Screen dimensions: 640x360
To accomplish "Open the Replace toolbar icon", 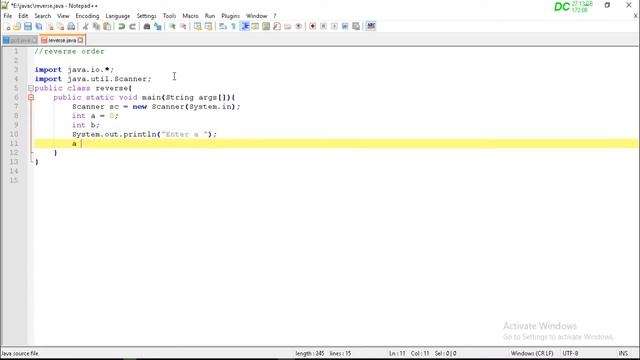I will pyautogui.click(x=158, y=27).
